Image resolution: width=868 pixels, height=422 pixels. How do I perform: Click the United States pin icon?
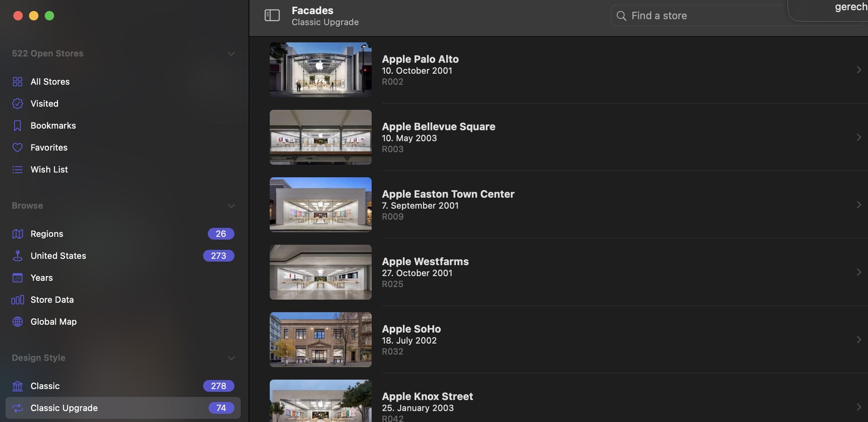(x=17, y=256)
